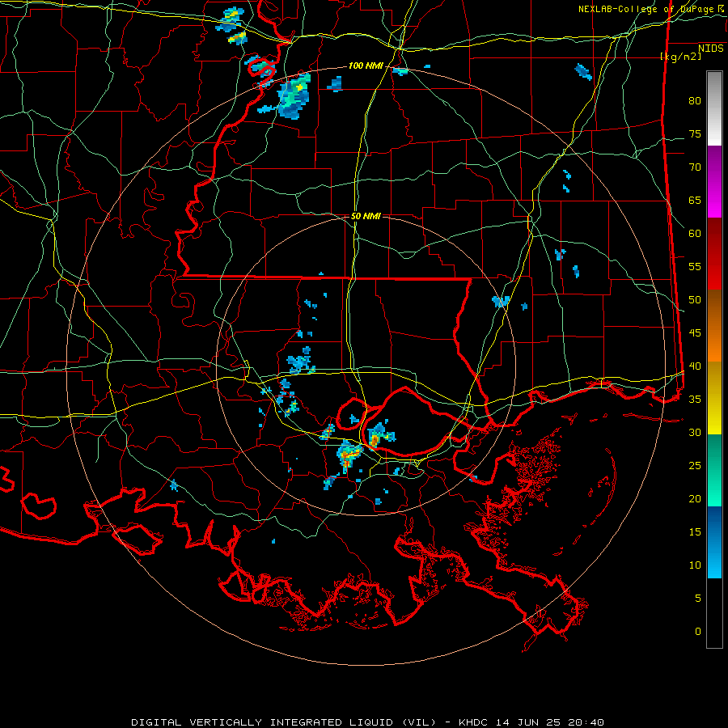
Task: Click the "50 NMI" range ring label
Action: point(366,216)
